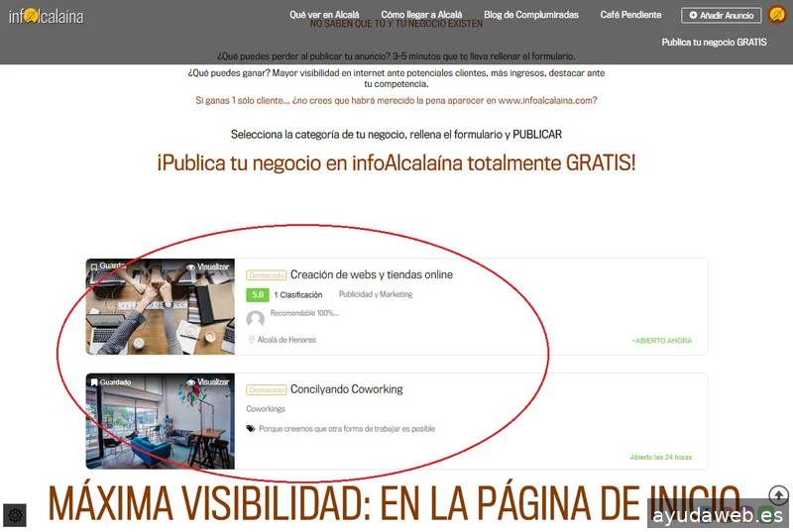Click the Alcalá de Henares location pin
The height and width of the screenshot is (532, 793).
pyautogui.click(x=251, y=340)
